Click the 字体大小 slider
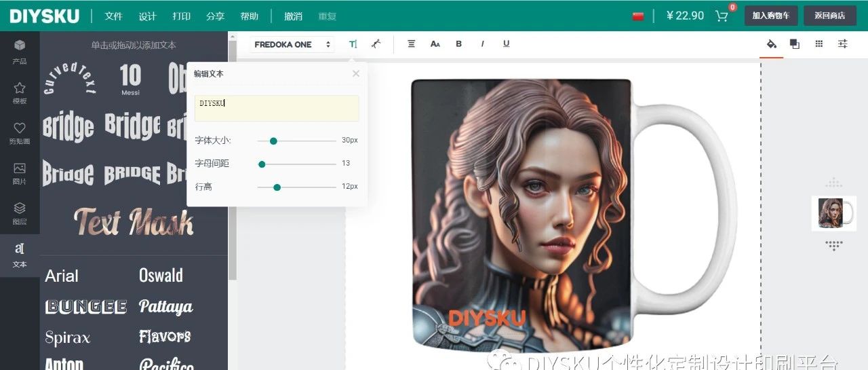Screen dimensions: 868x370 296,141
